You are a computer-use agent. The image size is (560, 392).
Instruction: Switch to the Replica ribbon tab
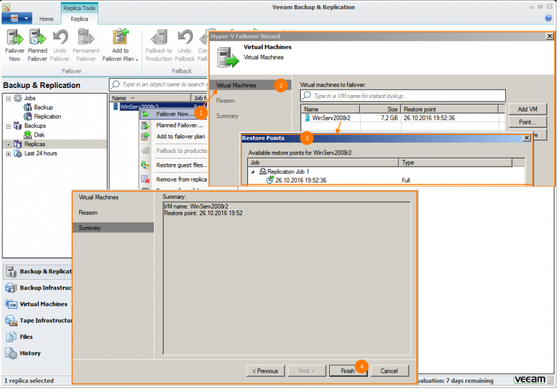pyautogui.click(x=80, y=19)
